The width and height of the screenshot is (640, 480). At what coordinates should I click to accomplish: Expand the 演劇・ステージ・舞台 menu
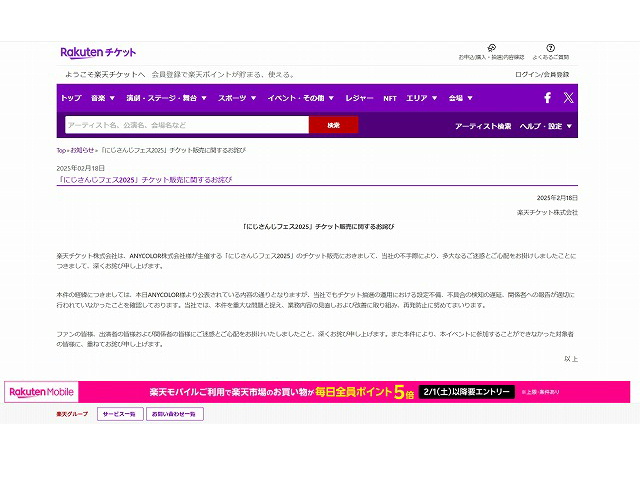click(167, 98)
